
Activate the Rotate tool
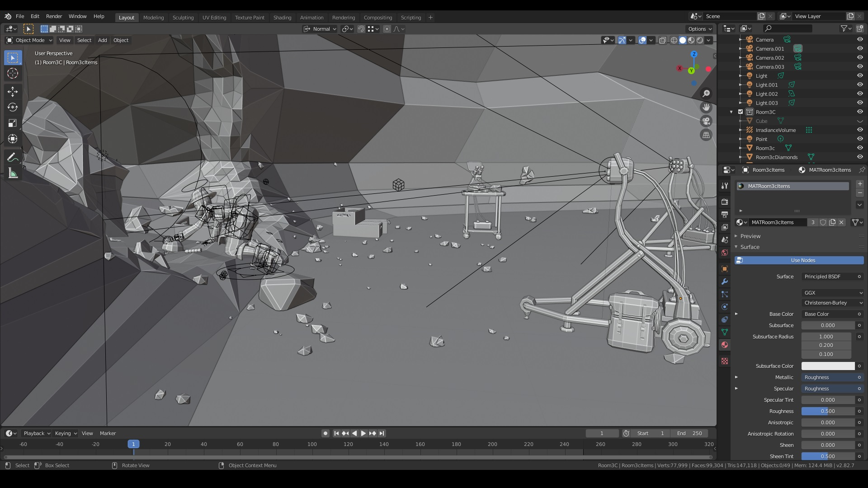(x=13, y=108)
